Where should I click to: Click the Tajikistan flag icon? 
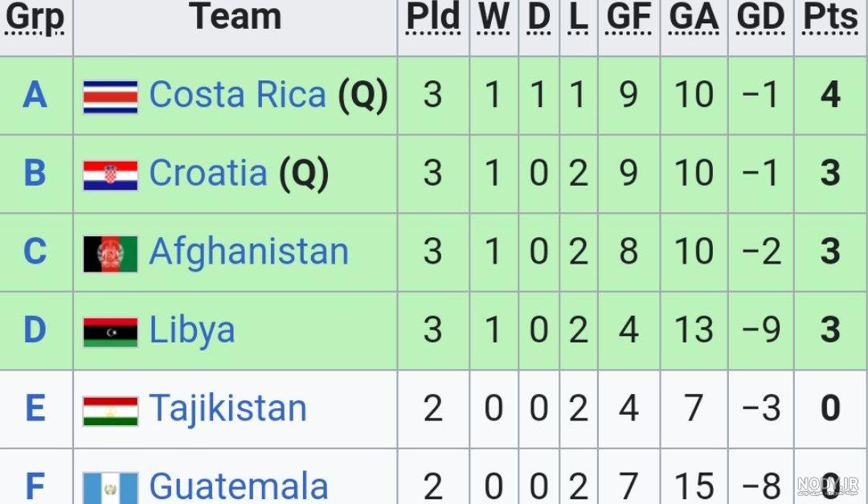coord(110,411)
